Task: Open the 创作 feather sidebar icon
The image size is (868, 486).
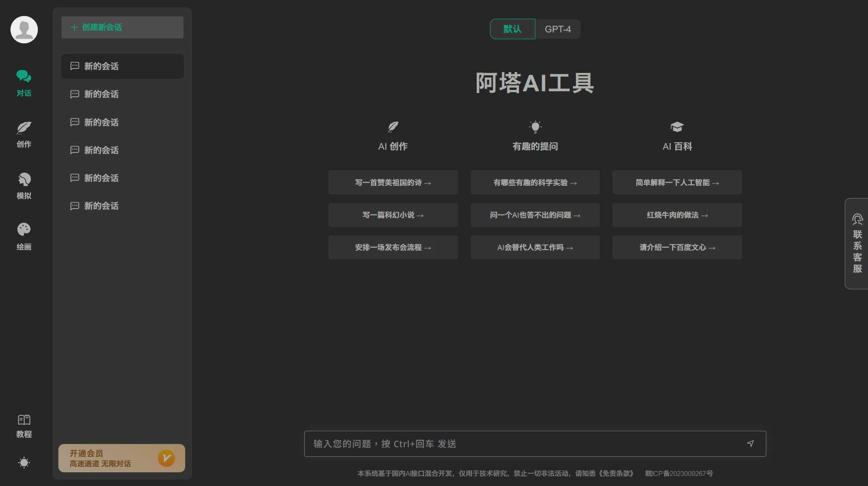Action: [x=24, y=128]
